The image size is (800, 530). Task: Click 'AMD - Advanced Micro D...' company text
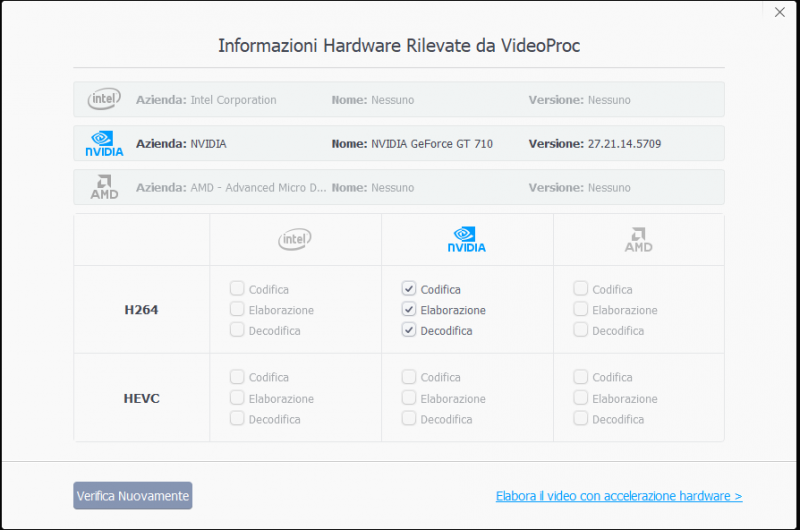[258, 188]
